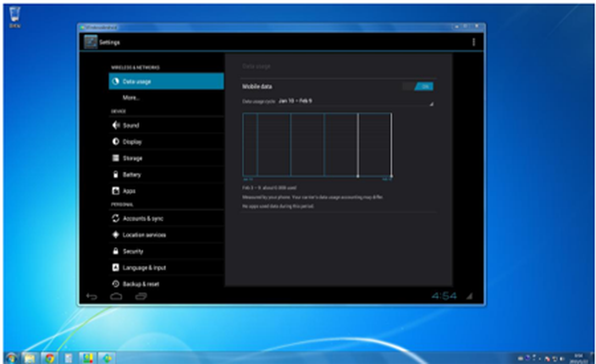Open the Settings app icon in the title bar
Screen dimensions: 596x364
[x=90, y=42]
